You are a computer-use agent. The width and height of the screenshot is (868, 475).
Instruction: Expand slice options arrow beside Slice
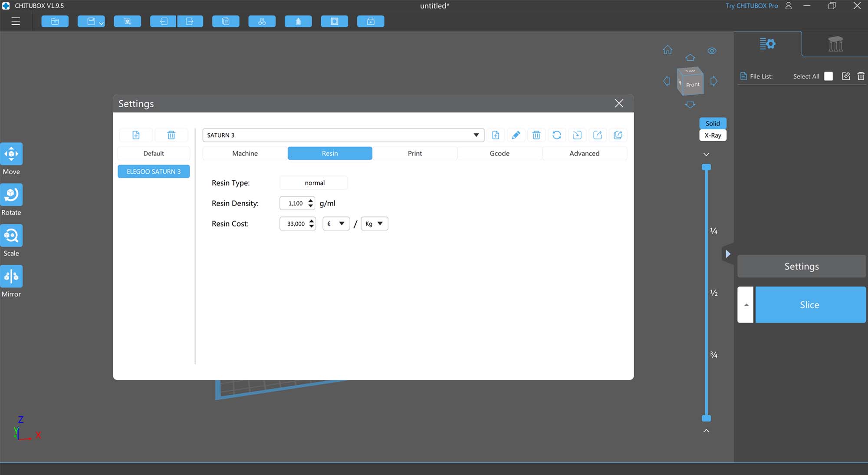[746, 305]
